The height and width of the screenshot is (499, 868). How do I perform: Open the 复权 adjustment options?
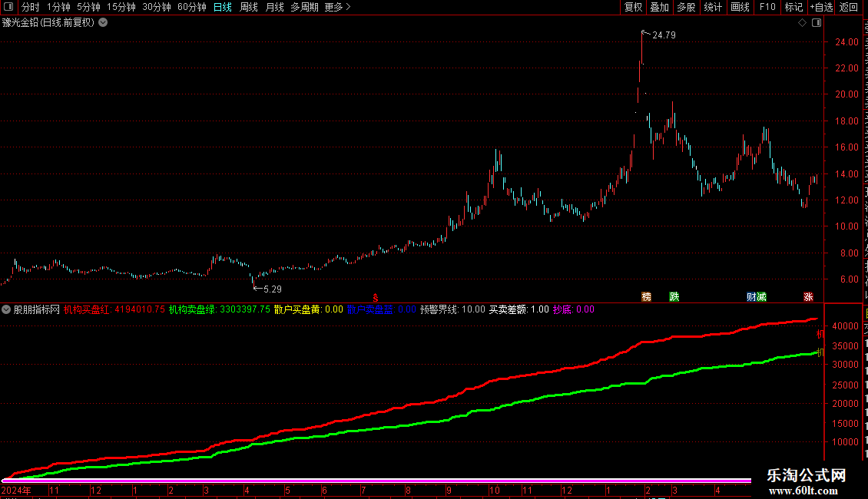[633, 7]
